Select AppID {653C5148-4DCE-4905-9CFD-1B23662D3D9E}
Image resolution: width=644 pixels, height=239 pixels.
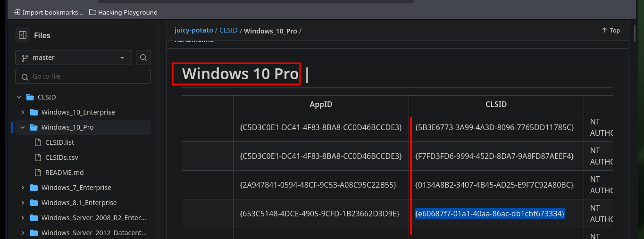coord(320,214)
